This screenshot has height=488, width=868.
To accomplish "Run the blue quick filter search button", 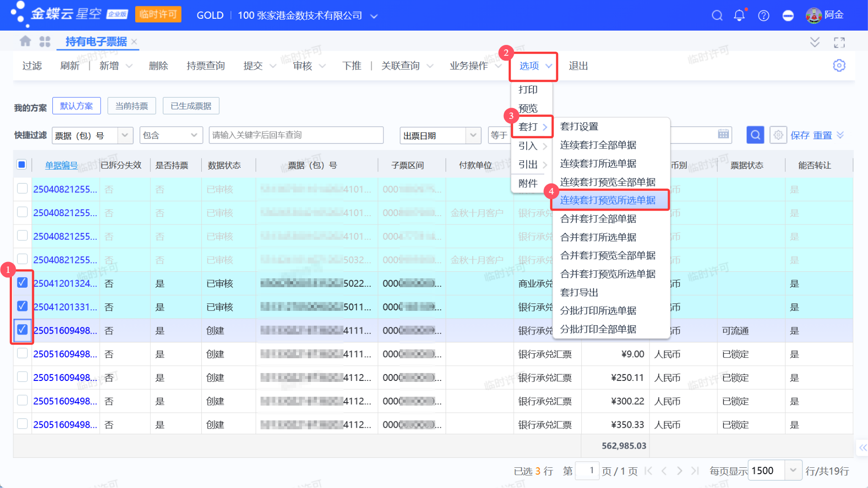I will (x=755, y=135).
